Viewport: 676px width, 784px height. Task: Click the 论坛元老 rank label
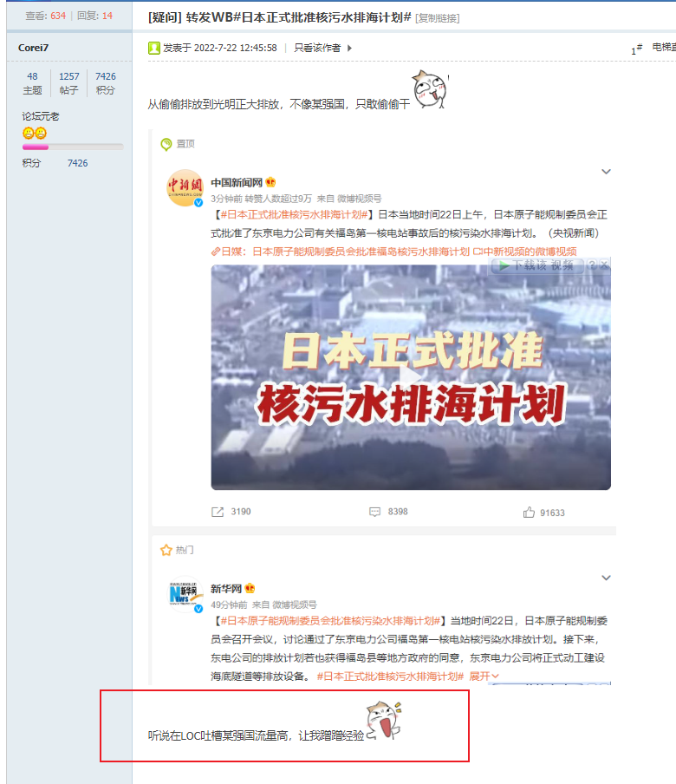click(41, 116)
